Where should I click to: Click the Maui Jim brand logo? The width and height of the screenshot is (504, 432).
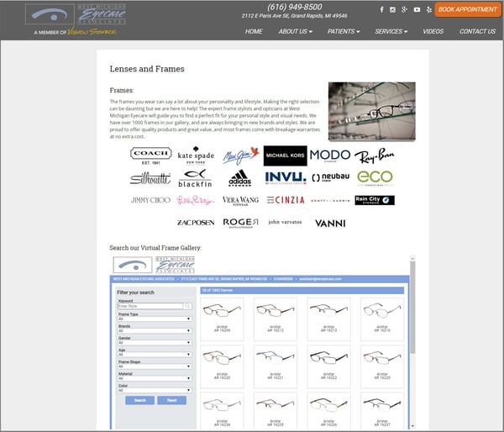[x=241, y=155]
